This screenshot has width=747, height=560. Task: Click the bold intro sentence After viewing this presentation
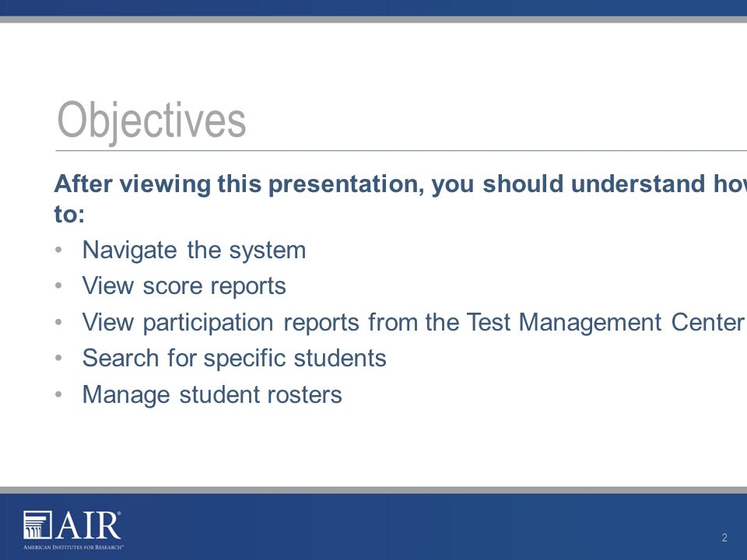tap(400, 198)
